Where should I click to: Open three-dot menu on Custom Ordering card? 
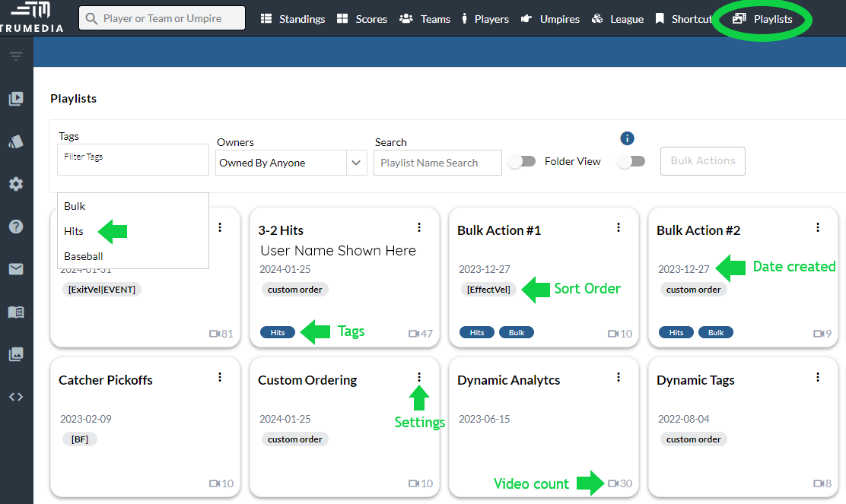tap(419, 377)
